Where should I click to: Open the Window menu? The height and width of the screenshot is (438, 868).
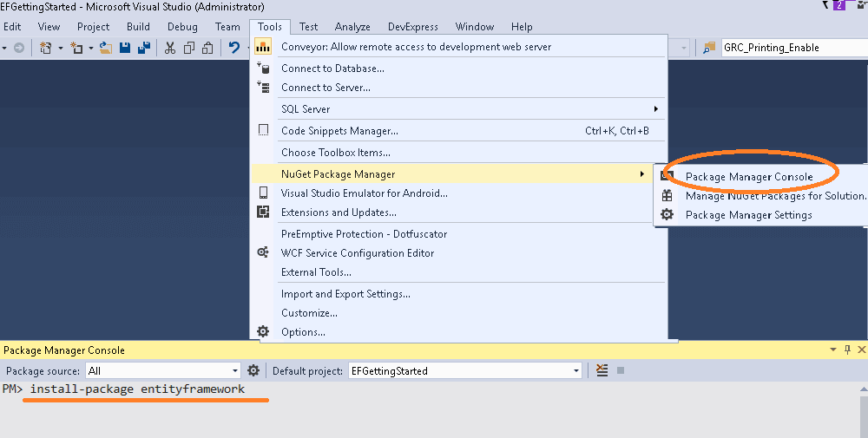click(x=475, y=27)
